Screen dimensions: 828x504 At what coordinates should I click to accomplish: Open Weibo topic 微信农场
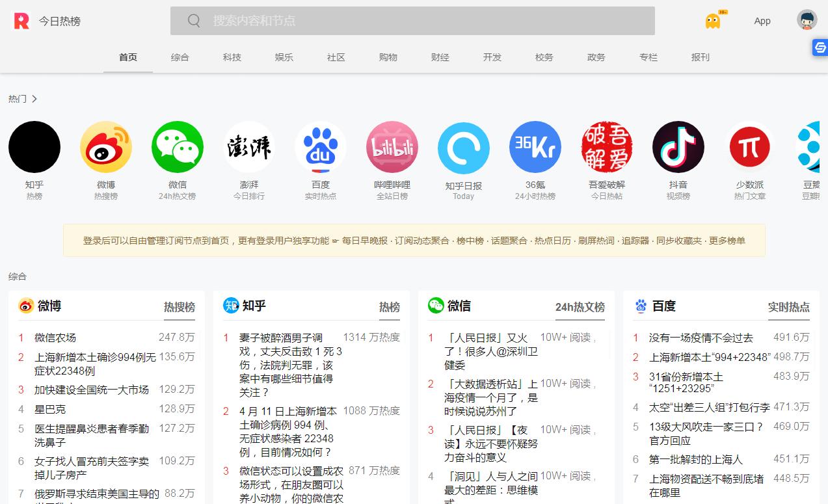pyautogui.click(x=55, y=338)
